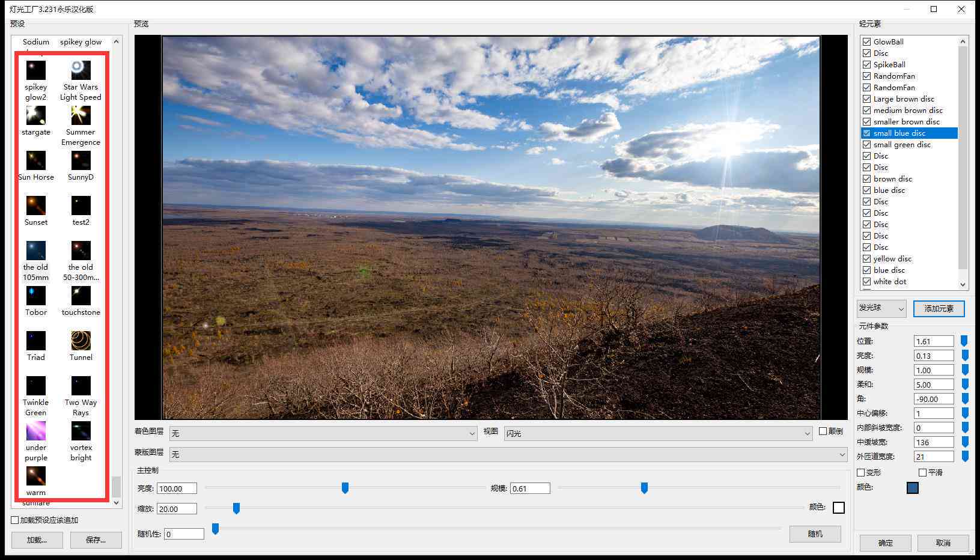Click the 外匝道宽度 blue parameter arrow
Viewport: 980px width, 560px height.
coord(964,457)
